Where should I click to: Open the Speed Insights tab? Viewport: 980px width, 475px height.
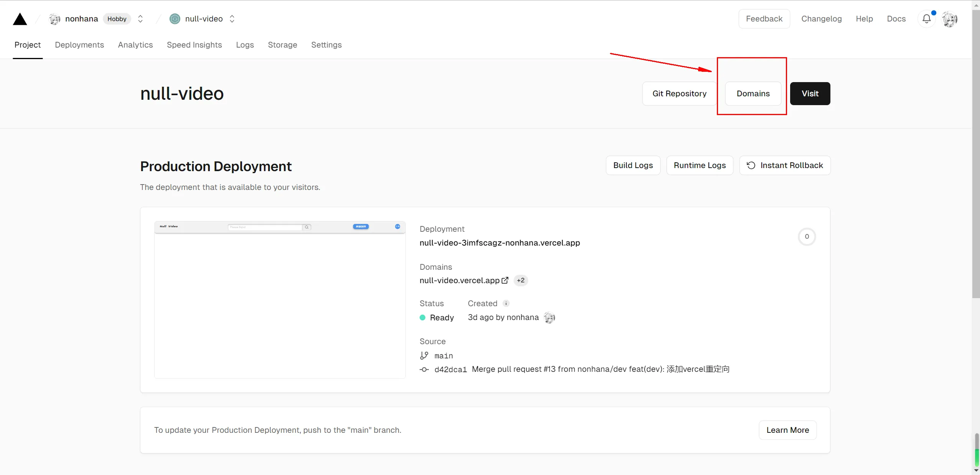click(x=194, y=45)
